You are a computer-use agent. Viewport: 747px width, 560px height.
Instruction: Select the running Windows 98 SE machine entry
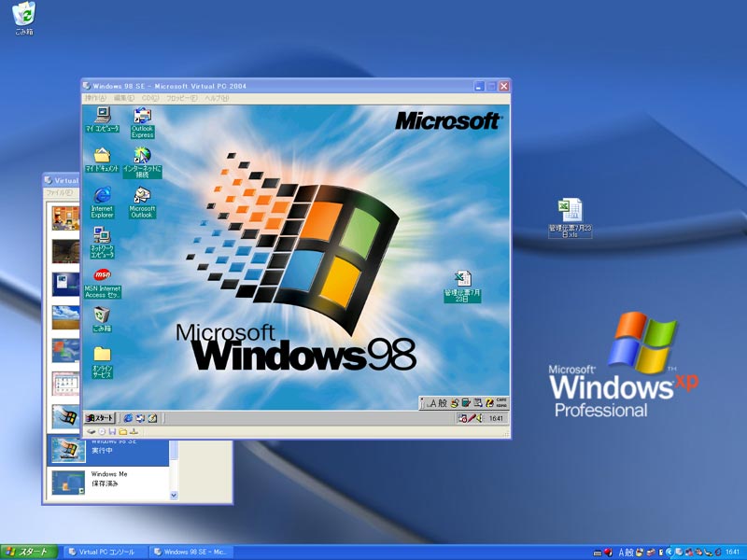pos(107,449)
